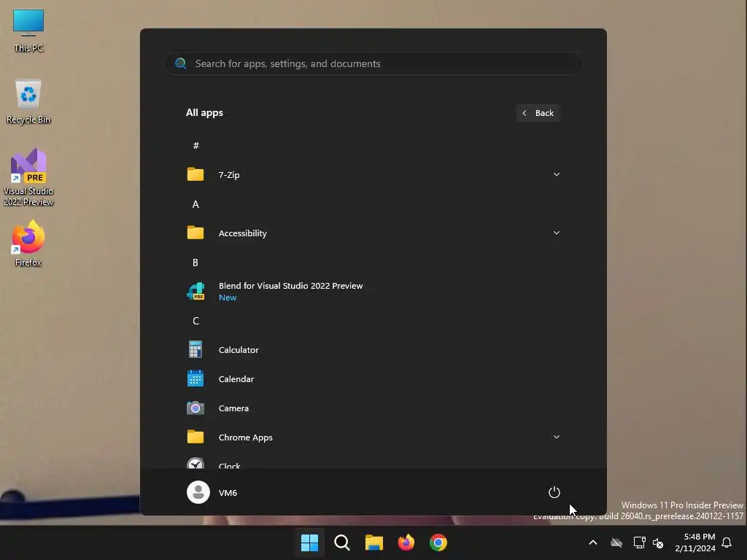Select Visual Studio 2022 Preview desktop shortcut
The height and width of the screenshot is (560, 747).
coord(28,178)
